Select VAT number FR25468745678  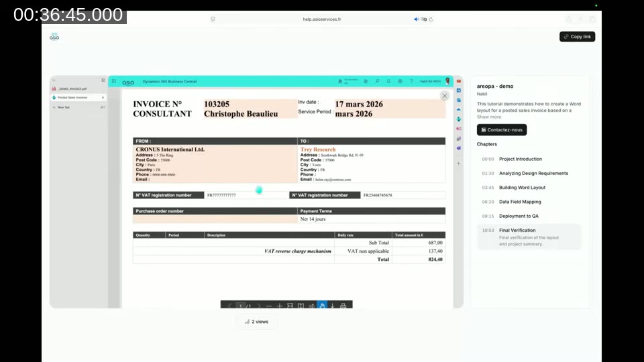378,195
